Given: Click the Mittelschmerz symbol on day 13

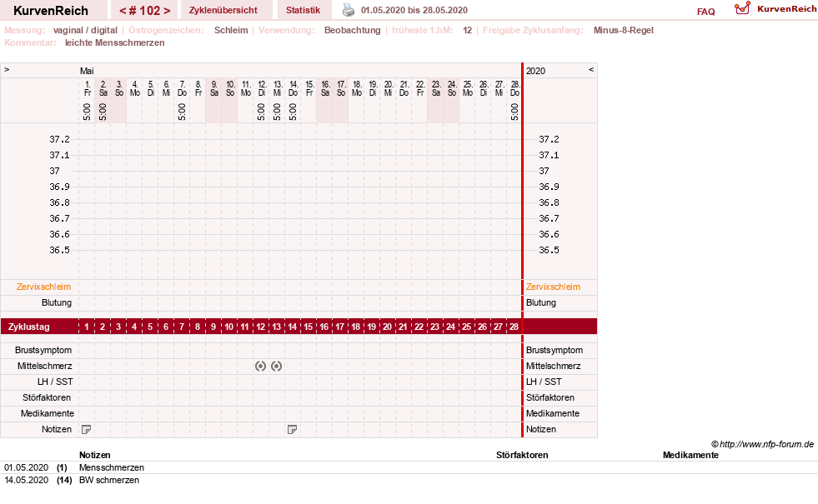Looking at the screenshot, I should (277, 367).
